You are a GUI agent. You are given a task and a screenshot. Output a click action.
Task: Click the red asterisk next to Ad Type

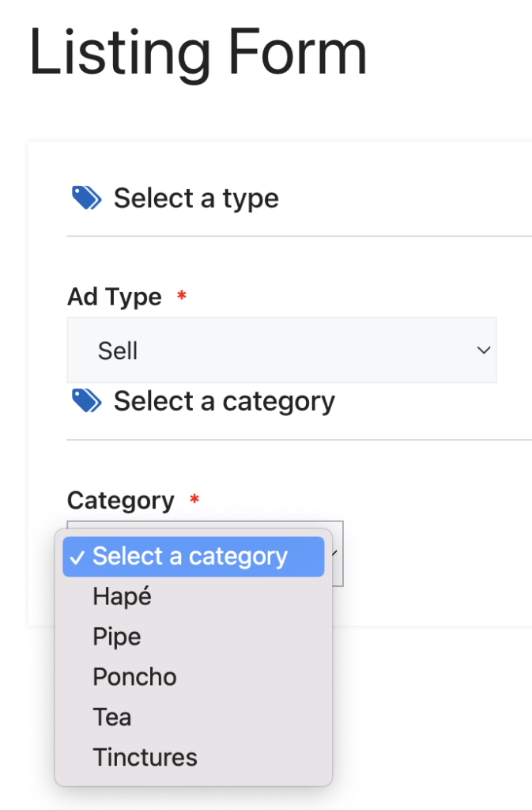182,297
